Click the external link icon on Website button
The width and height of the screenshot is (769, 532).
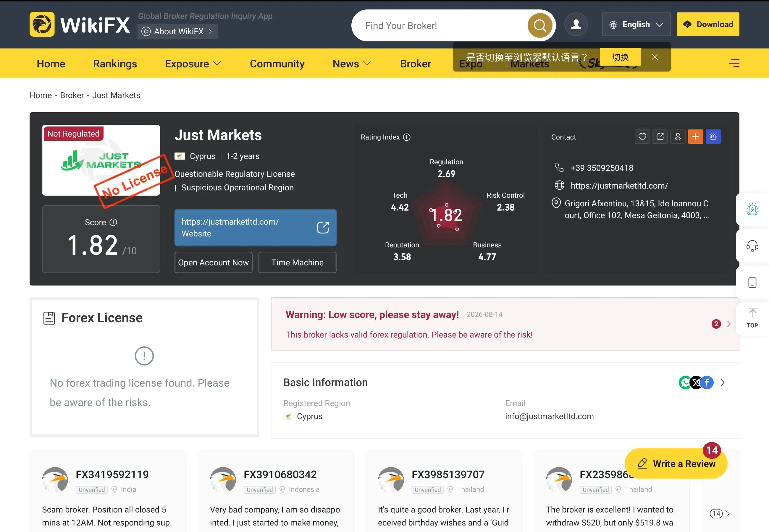(323, 228)
